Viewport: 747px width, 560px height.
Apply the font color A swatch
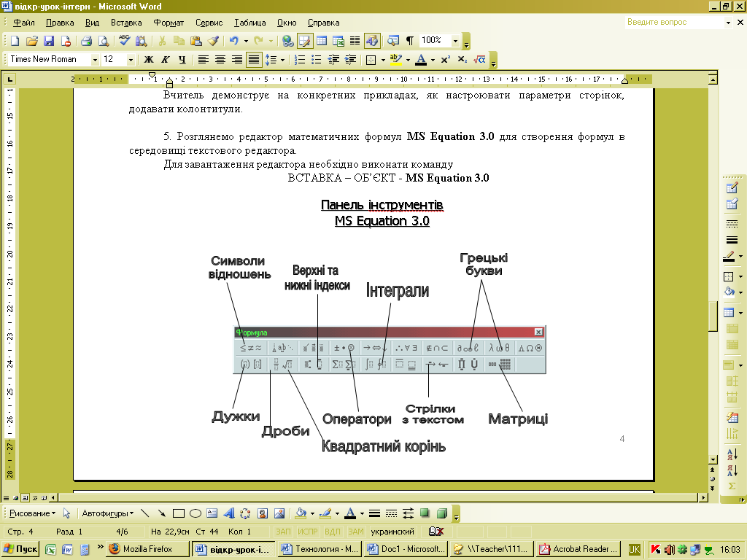tap(421, 60)
